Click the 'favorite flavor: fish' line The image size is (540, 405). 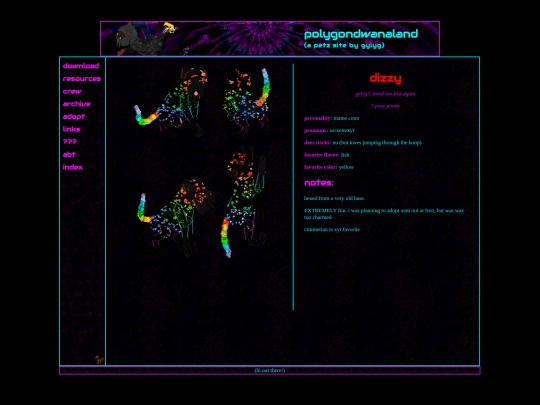(326, 155)
